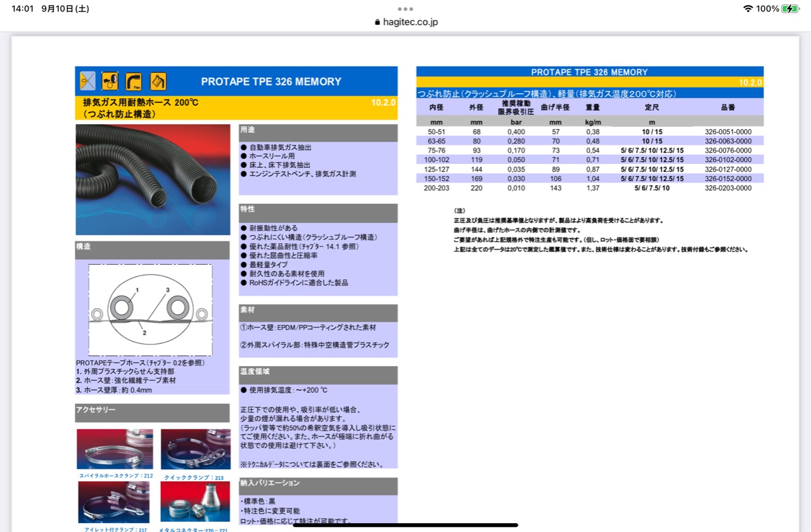The height and width of the screenshot is (532, 811).
Task: Click the first yellow pictogram icon in header
Action: pyautogui.click(x=87, y=81)
